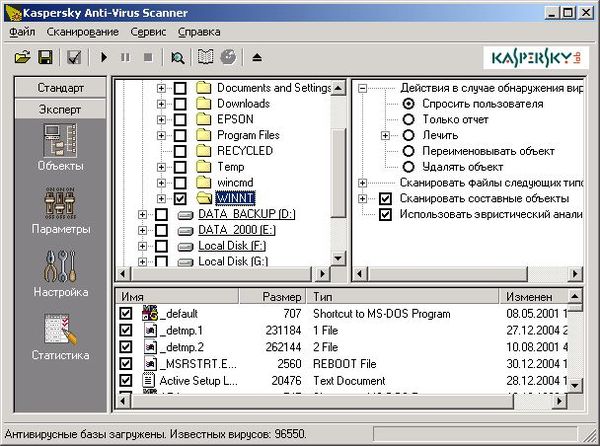This screenshot has height=446, width=600.
Task: Open the Справка menu
Action: (199, 32)
